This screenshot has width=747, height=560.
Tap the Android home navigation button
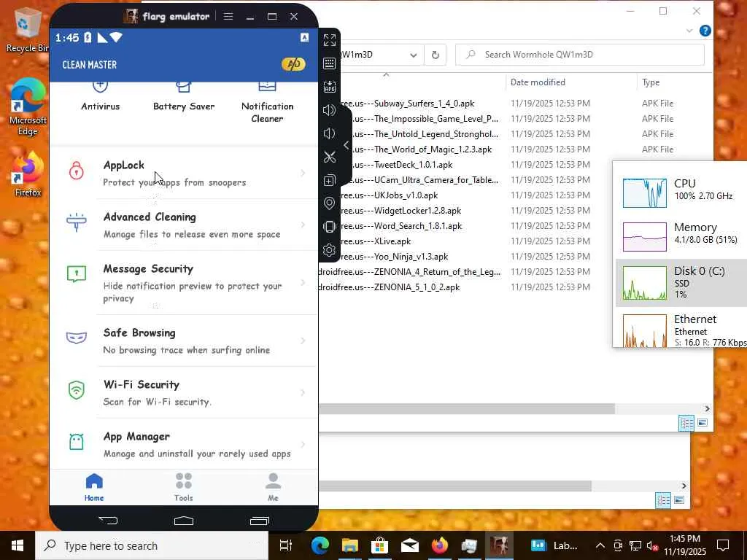pos(184,521)
